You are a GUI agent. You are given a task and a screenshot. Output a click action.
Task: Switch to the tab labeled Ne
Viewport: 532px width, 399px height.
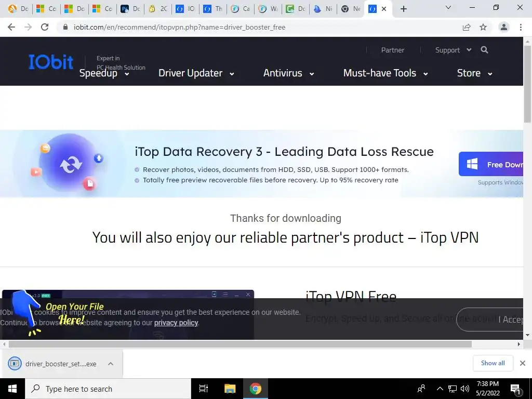351,9
